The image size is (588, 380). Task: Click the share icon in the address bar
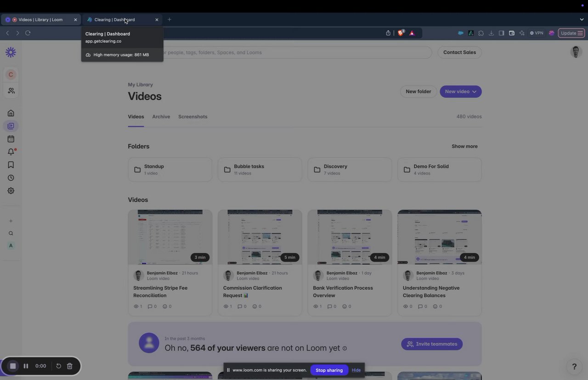pos(388,33)
